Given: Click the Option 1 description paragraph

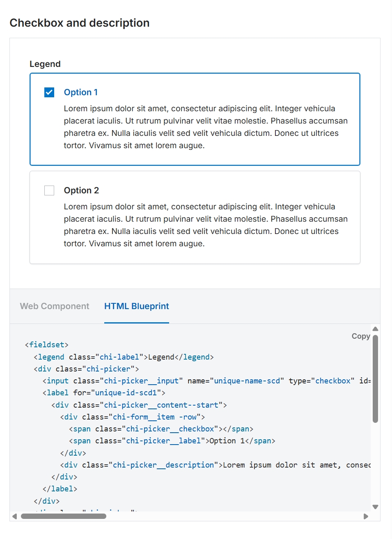Looking at the screenshot, I should [x=205, y=127].
